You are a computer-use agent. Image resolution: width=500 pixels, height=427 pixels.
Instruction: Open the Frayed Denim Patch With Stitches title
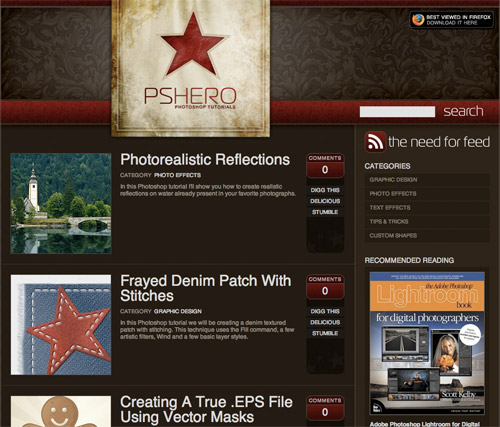206,288
